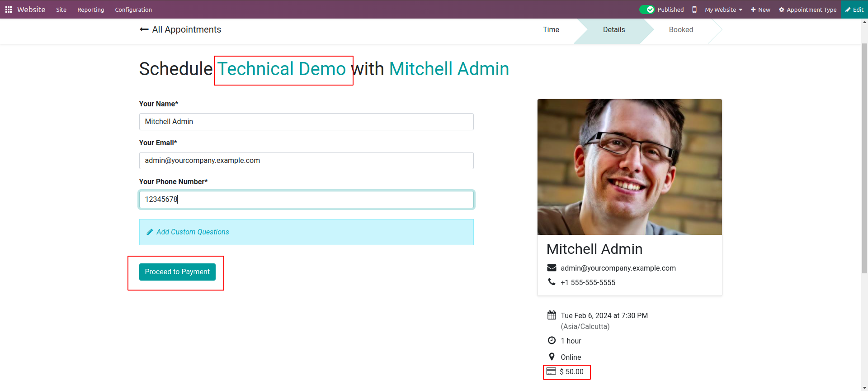Image resolution: width=868 pixels, height=391 pixels.
Task: Click admin@yourcompany.example.com on staff card
Action: 618,268
